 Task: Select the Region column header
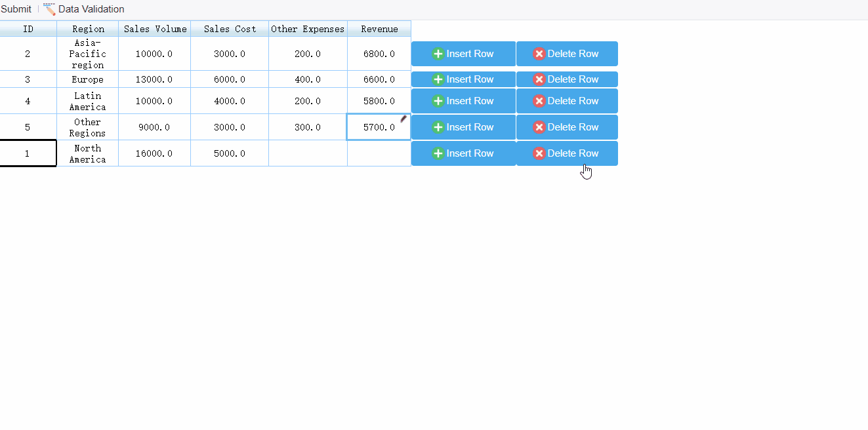click(x=87, y=29)
